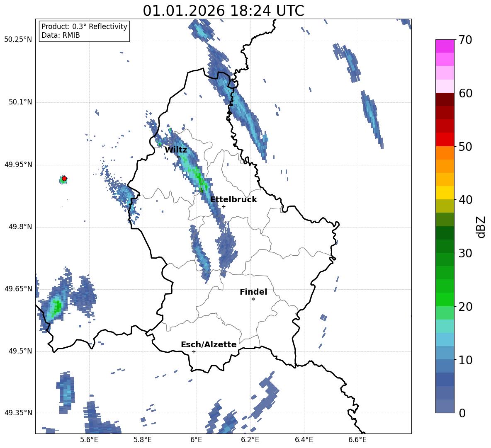Click the Product 0.3° Reflectivity info box
The image size is (491, 448).
pyautogui.click(x=84, y=31)
